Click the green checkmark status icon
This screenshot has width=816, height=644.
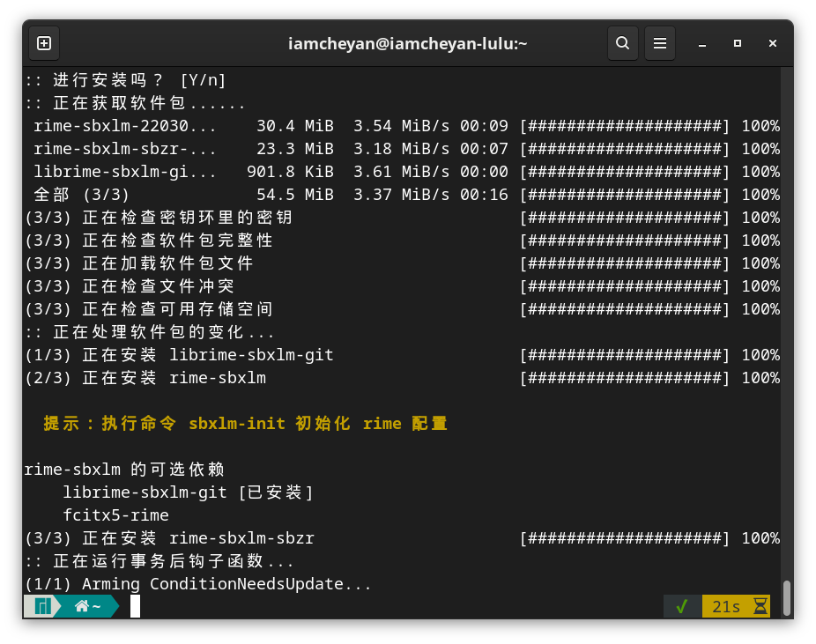682,606
